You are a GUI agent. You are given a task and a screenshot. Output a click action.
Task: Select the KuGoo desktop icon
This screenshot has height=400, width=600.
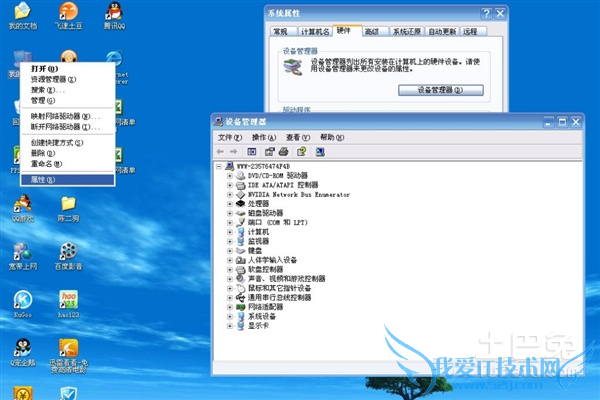pos(23,304)
